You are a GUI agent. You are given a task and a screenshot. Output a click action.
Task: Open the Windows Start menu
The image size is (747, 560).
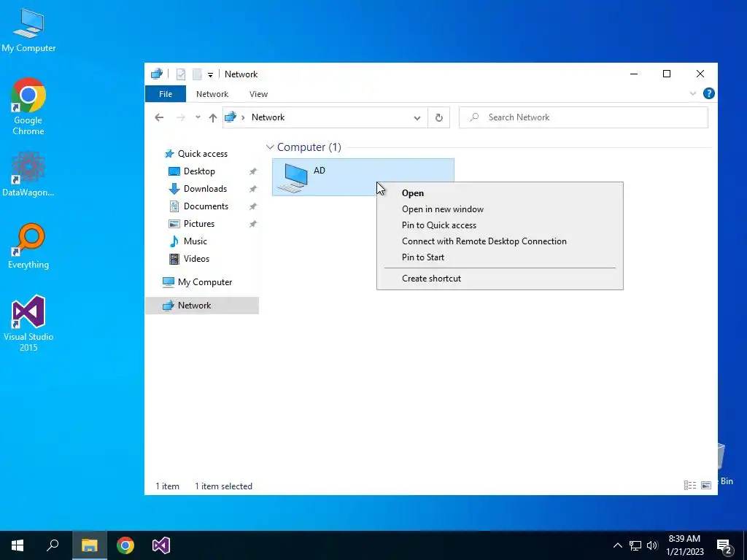[18, 545]
